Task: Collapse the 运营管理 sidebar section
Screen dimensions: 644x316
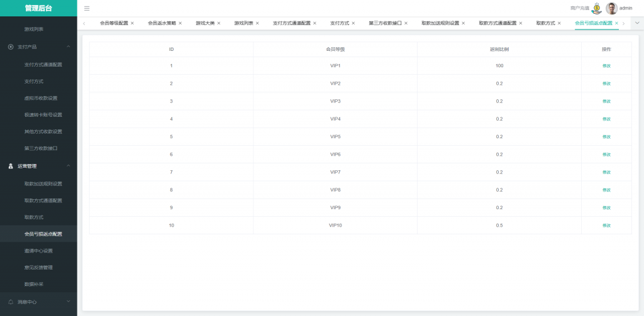Action: tap(68, 166)
